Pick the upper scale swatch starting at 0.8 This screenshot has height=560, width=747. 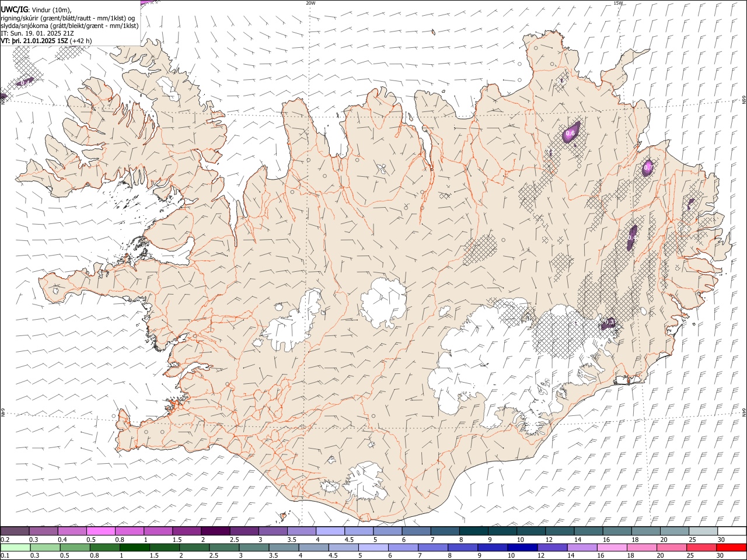(130, 531)
